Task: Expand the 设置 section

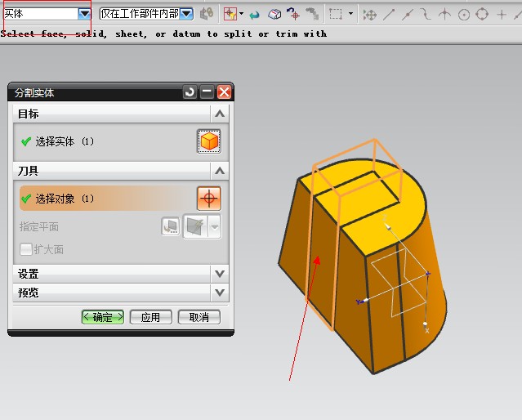Action: click(x=220, y=274)
